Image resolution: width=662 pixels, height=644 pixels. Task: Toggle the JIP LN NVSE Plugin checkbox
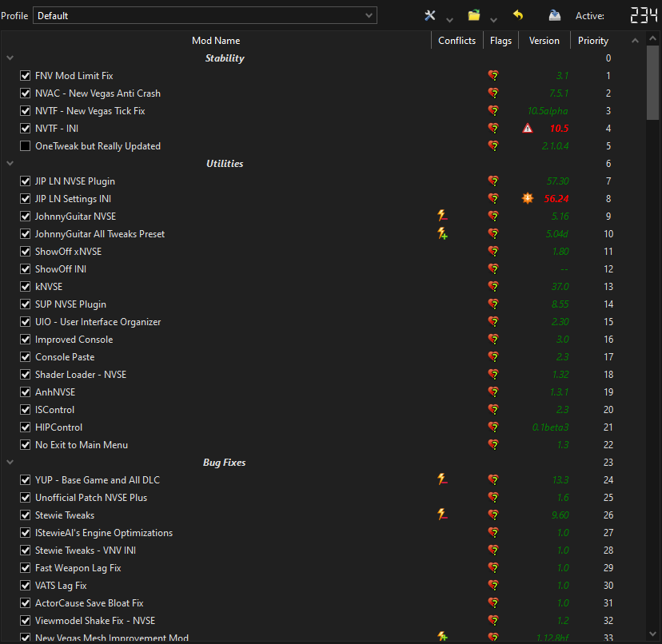[26, 181]
